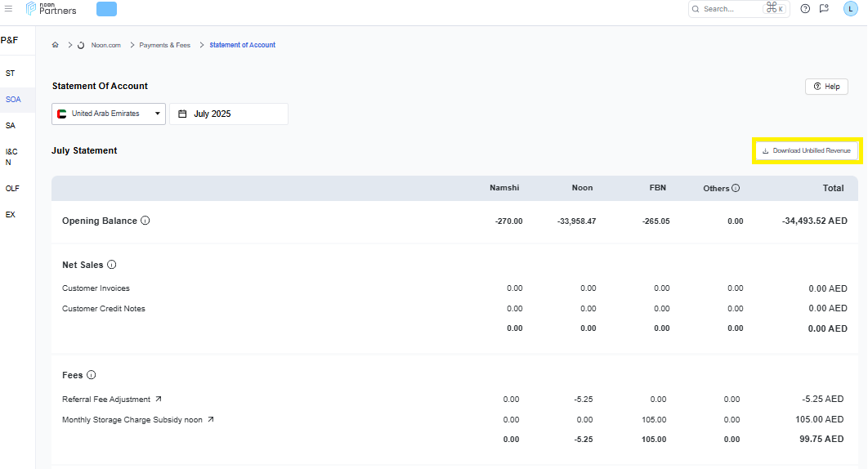Click the -270.00 Namshi opening balance

coord(508,221)
